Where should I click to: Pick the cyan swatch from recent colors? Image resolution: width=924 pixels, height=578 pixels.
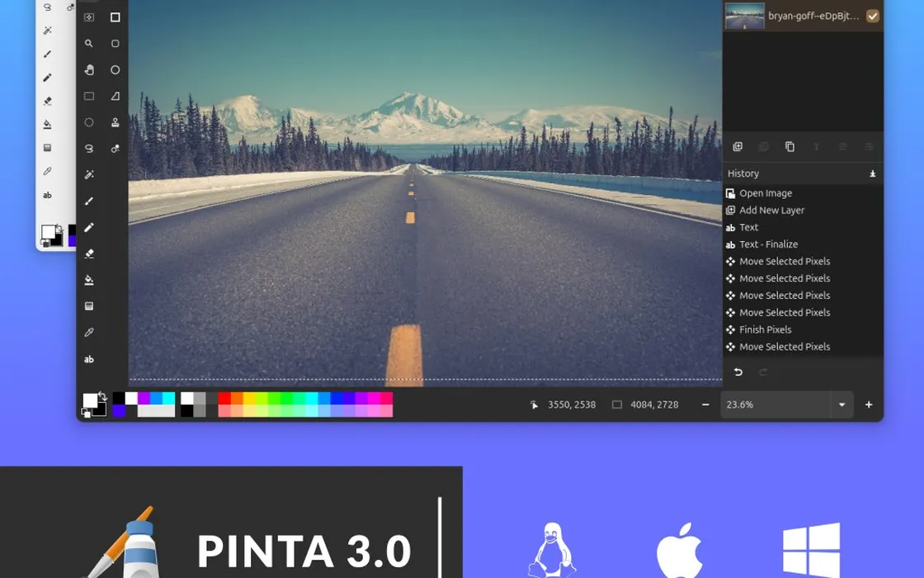pyautogui.click(x=168, y=399)
